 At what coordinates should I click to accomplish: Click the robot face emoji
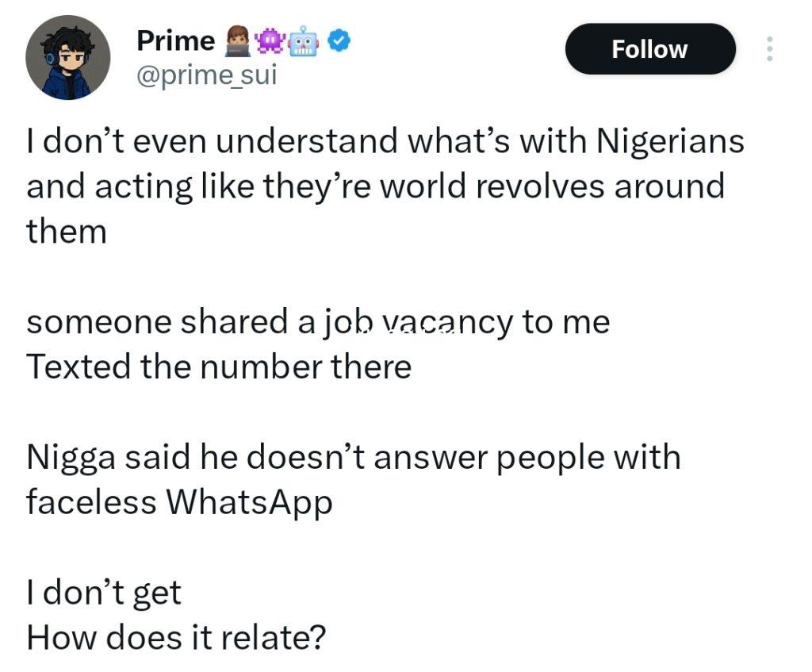pyautogui.click(x=303, y=42)
